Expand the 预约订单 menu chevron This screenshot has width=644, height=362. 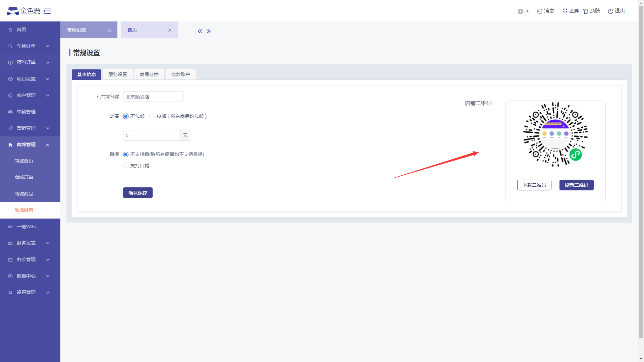48,63
